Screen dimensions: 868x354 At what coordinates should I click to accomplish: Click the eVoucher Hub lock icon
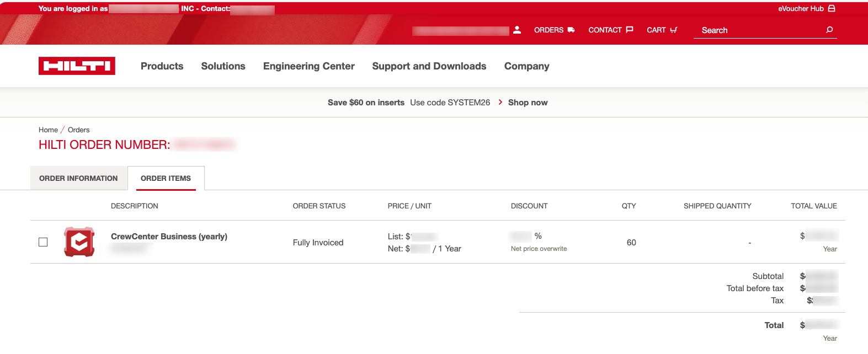click(x=832, y=8)
